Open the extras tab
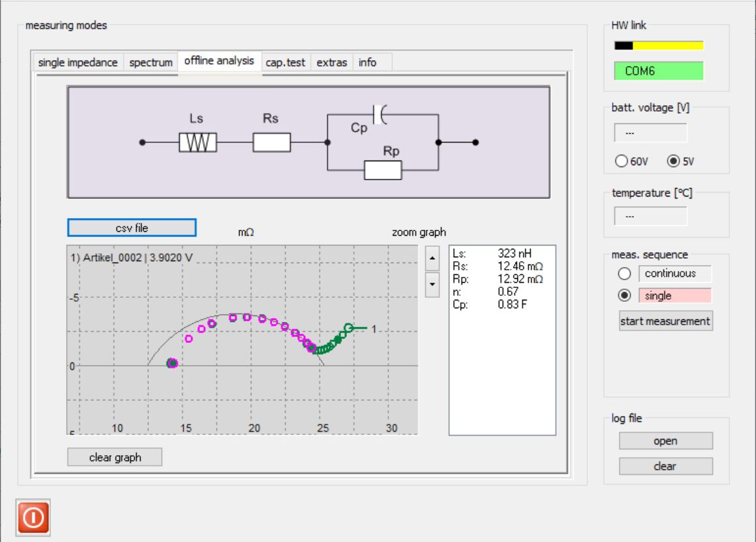This screenshot has width=756, height=542. click(x=332, y=63)
